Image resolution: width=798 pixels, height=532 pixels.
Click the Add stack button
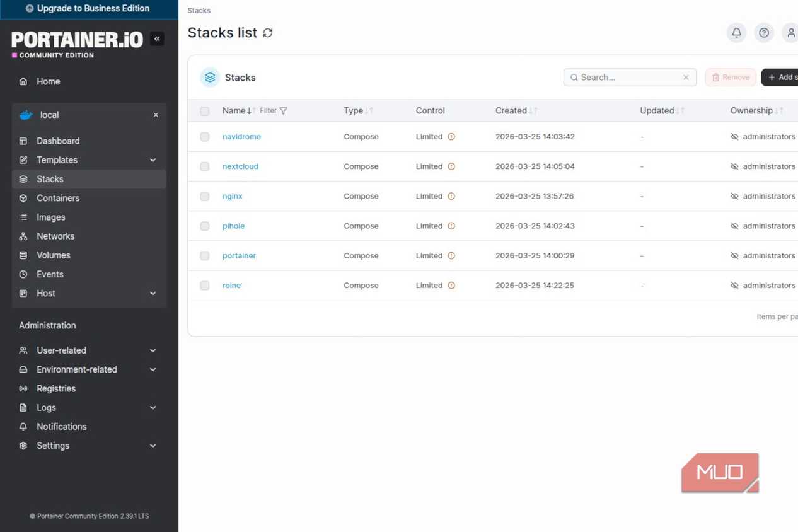click(780, 78)
